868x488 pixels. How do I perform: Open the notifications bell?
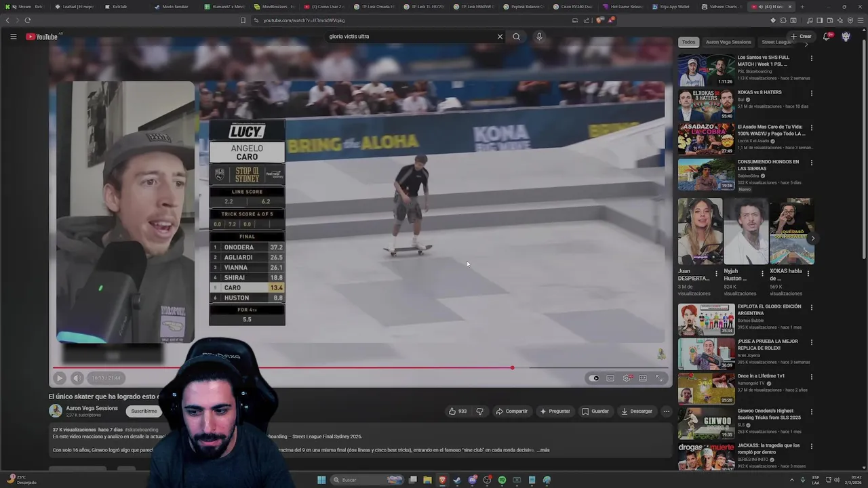[827, 37]
